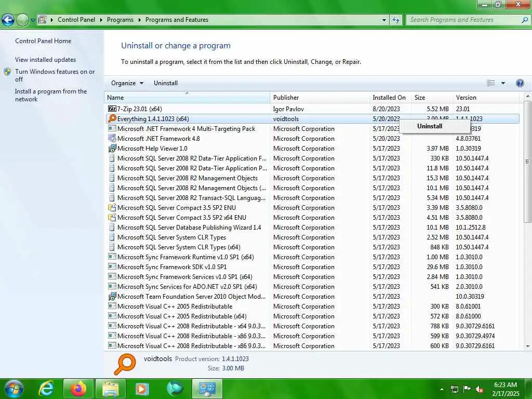Click the Everything search program icon in list
The height and width of the screenshot is (399, 532).
(112, 118)
